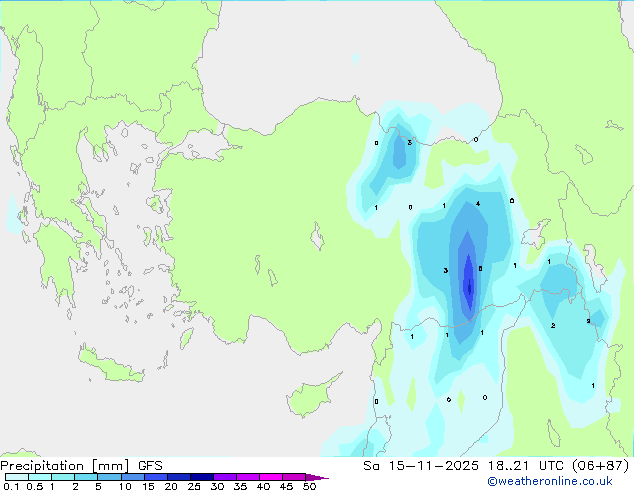This screenshot has height=490, width=634.
Task: Click the '5' legend scale label
Action: click(98, 486)
